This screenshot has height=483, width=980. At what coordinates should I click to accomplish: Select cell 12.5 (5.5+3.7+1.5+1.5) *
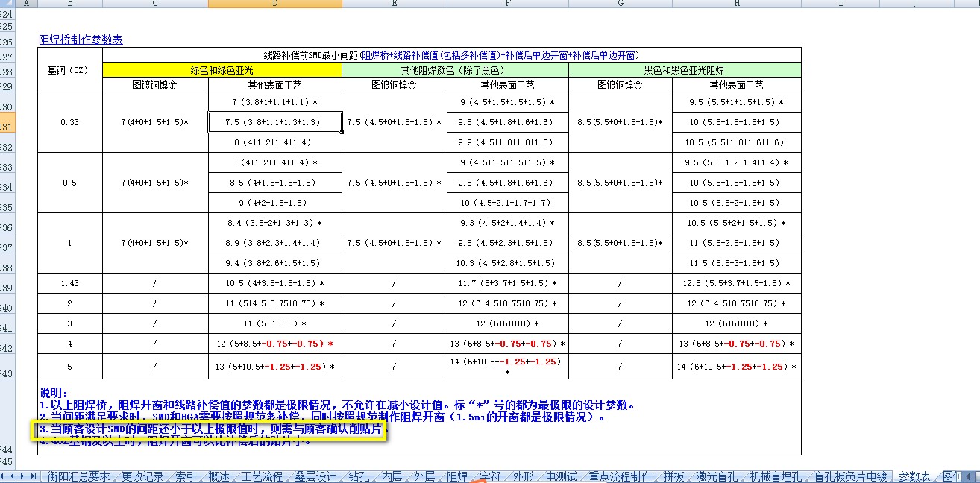coord(737,283)
